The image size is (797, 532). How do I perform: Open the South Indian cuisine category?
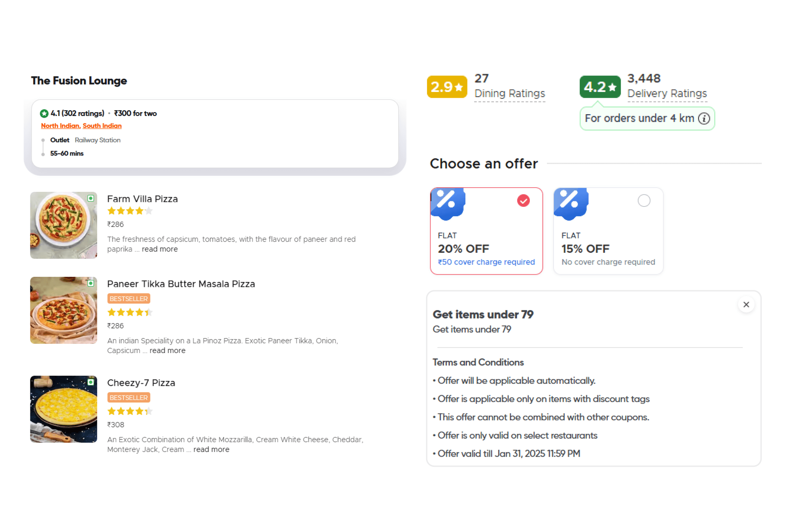[102, 126]
